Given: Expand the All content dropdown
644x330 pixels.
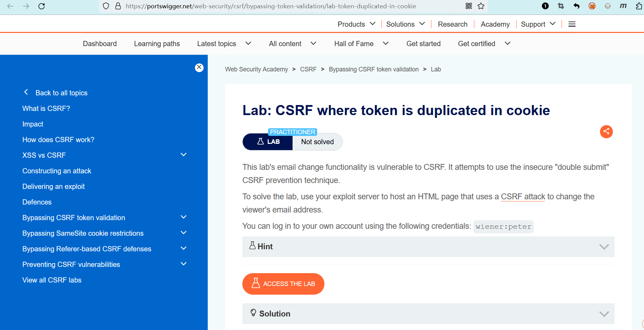Looking at the screenshot, I should click(x=313, y=43).
